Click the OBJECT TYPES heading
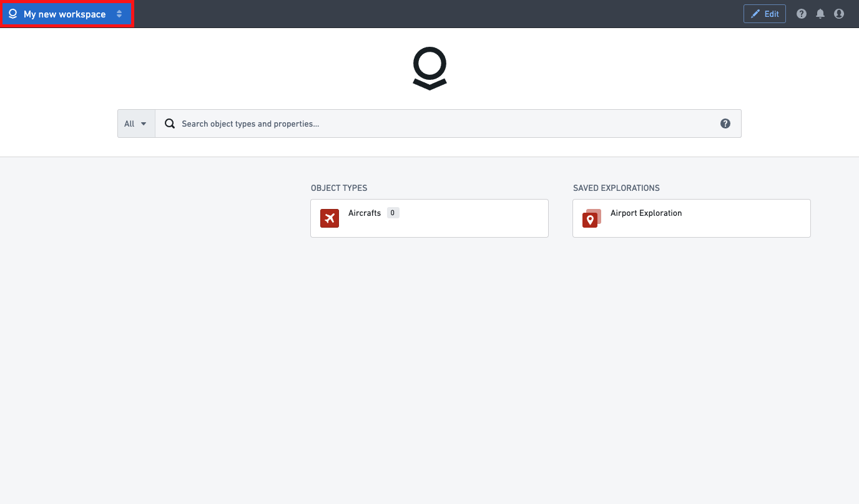The image size is (859, 504). (339, 188)
